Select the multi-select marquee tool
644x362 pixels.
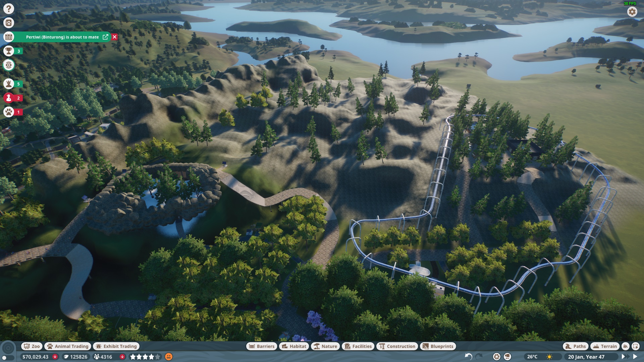[x=635, y=346]
